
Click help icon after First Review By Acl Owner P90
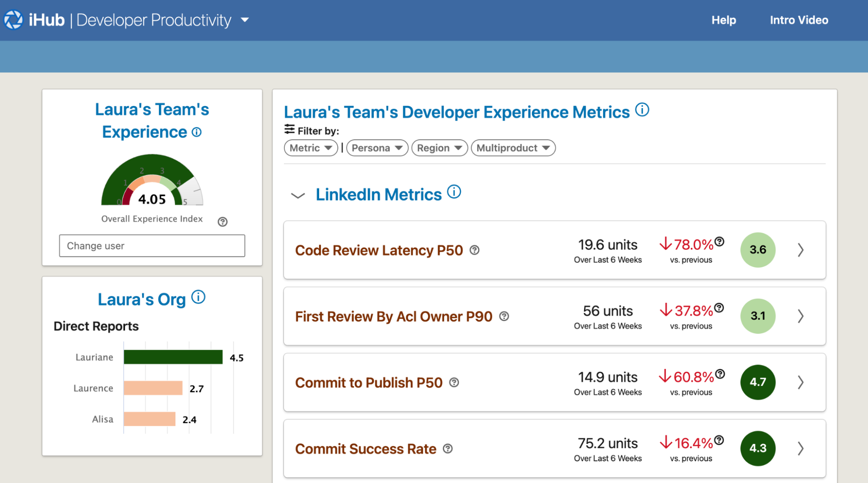pos(504,316)
